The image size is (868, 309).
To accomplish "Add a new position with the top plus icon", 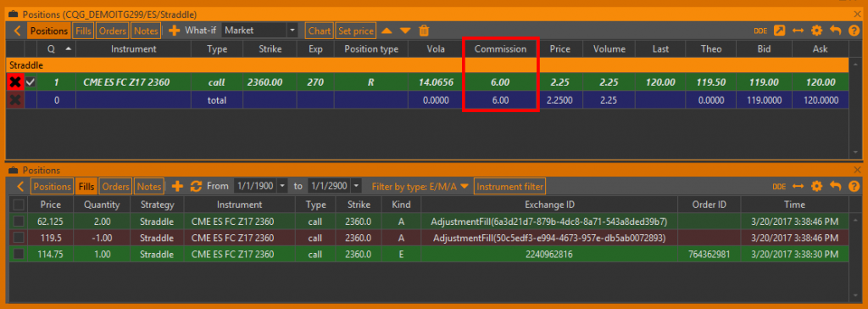I will tap(174, 31).
